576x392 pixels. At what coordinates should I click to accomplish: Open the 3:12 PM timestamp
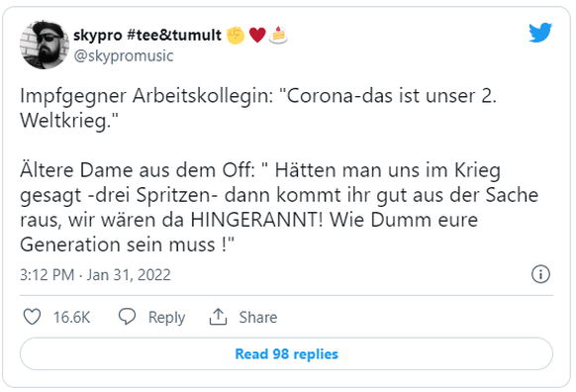(48, 275)
